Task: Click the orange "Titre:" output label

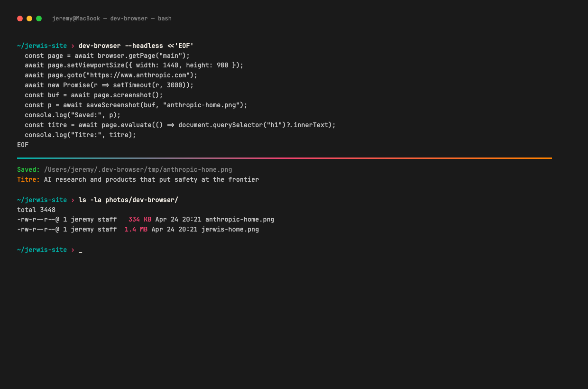Action: [x=28, y=180]
